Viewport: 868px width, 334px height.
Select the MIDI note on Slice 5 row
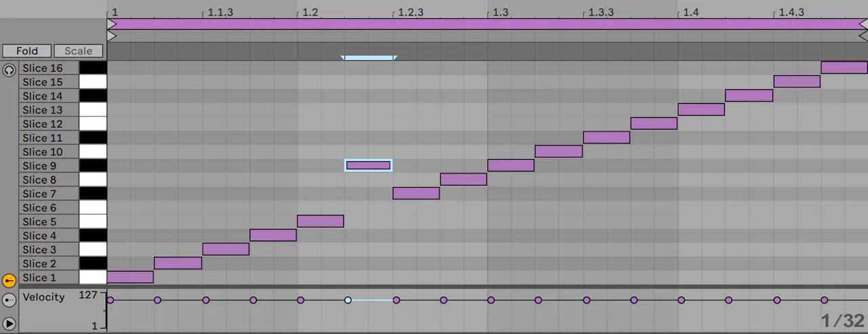[x=321, y=221]
